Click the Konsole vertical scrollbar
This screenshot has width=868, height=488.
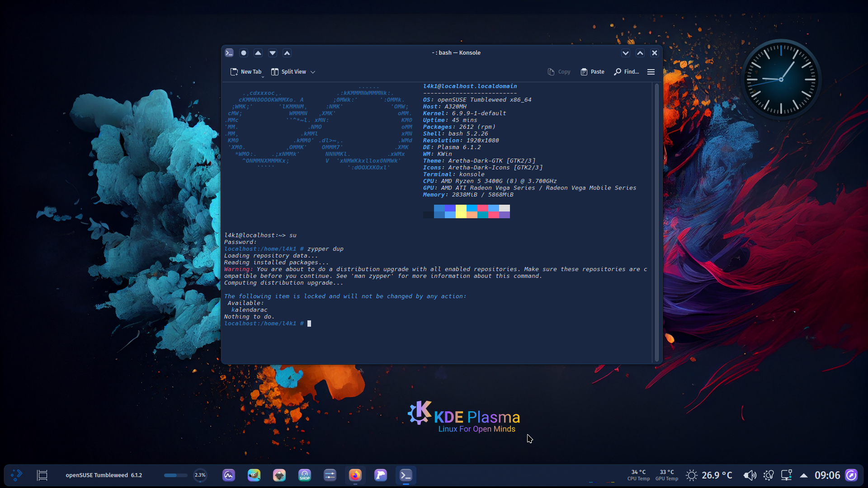coord(656,222)
